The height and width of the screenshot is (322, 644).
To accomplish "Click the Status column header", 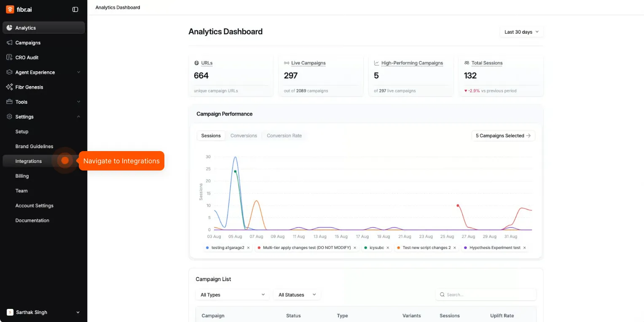I will pos(293,316).
